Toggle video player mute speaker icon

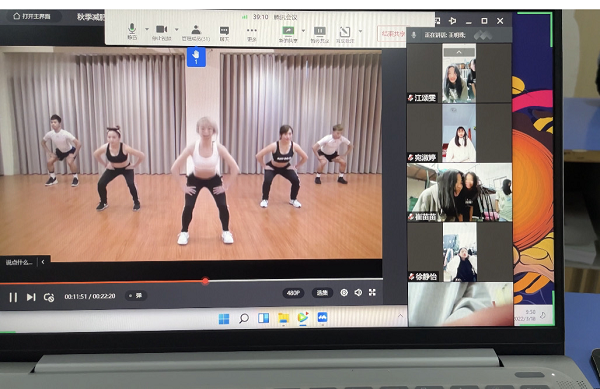tap(358, 293)
